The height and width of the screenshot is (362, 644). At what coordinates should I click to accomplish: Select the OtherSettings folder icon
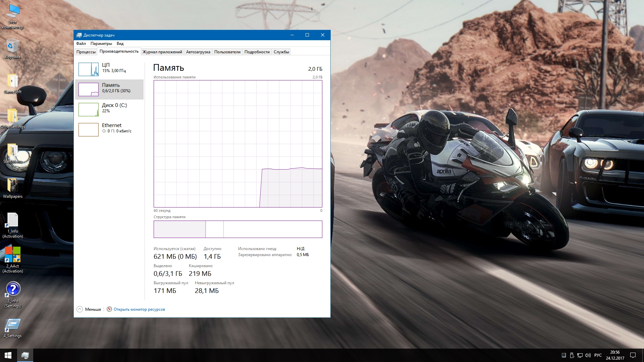13,119
